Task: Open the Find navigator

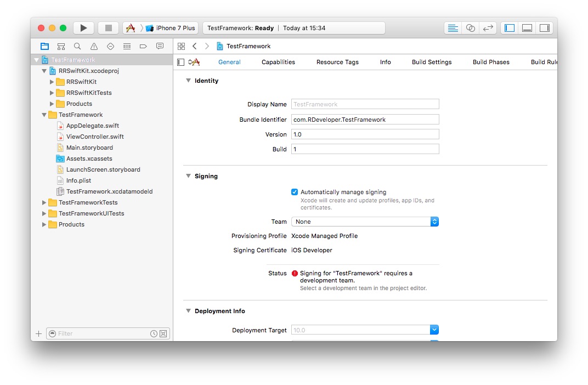Action: [x=77, y=46]
